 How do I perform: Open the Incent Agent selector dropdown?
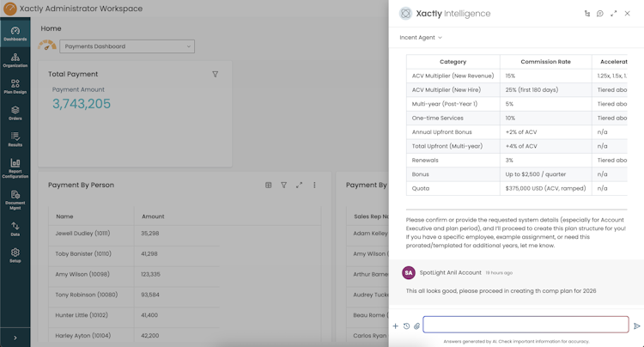coord(421,38)
